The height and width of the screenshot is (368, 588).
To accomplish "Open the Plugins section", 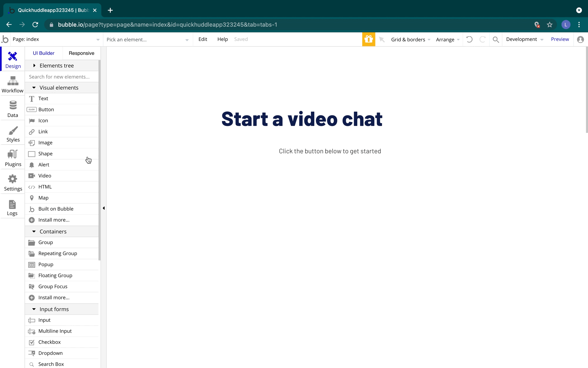I will [13, 158].
